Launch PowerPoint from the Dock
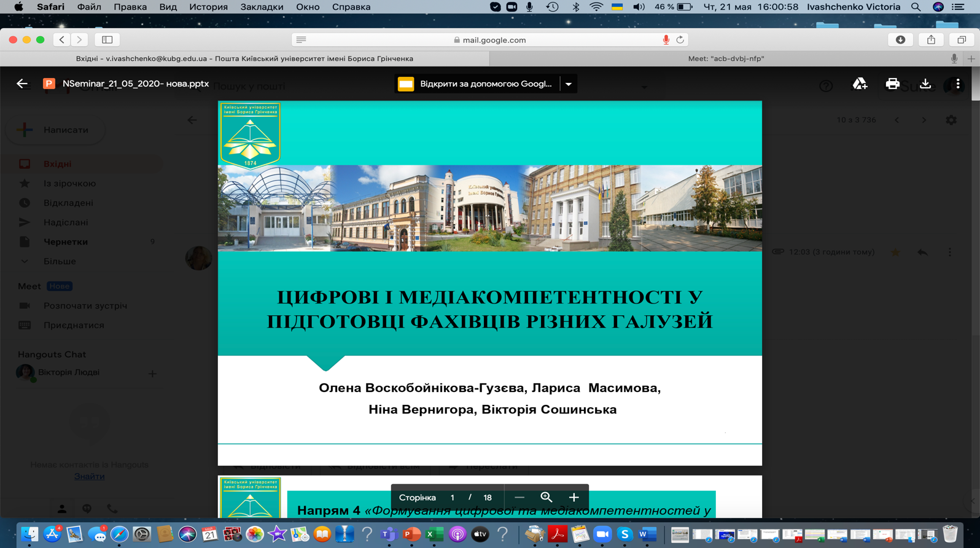 click(x=411, y=534)
